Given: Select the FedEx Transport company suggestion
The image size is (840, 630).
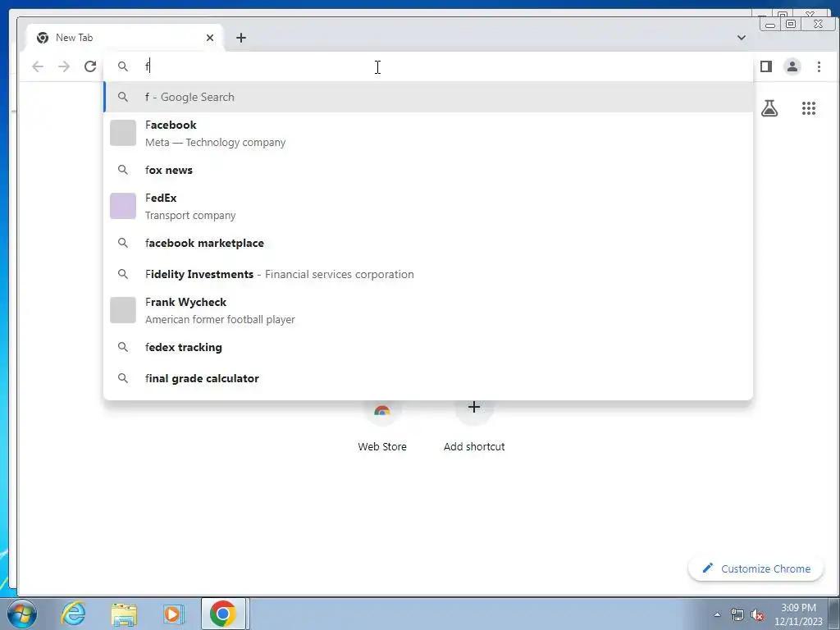Looking at the screenshot, I should pyautogui.click(x=428, y=206).
